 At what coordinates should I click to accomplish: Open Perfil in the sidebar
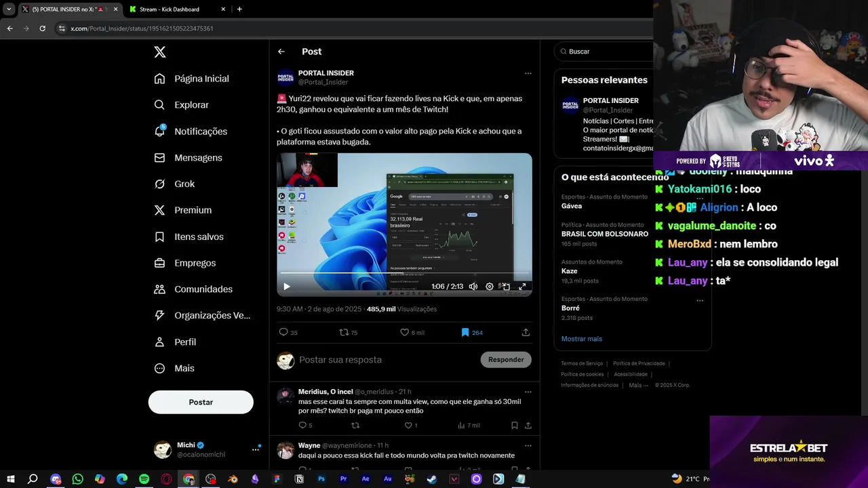(175, 342)
